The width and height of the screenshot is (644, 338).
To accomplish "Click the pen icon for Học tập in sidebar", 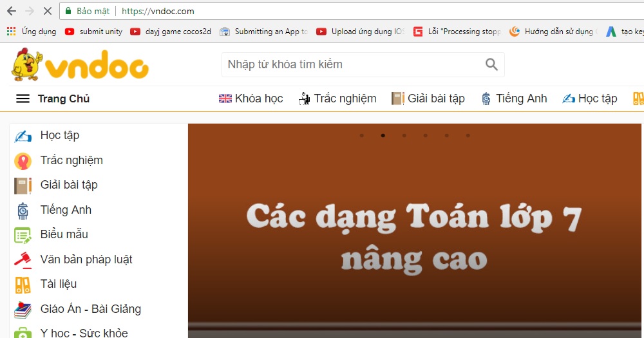I will click(23, 136).
